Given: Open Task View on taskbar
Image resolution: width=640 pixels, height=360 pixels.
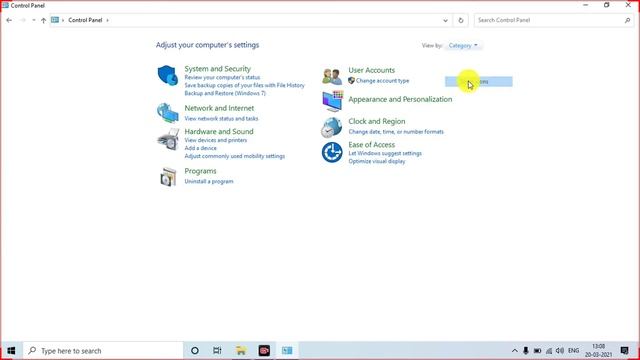Looking at the screenshot, I should [217, 351].
